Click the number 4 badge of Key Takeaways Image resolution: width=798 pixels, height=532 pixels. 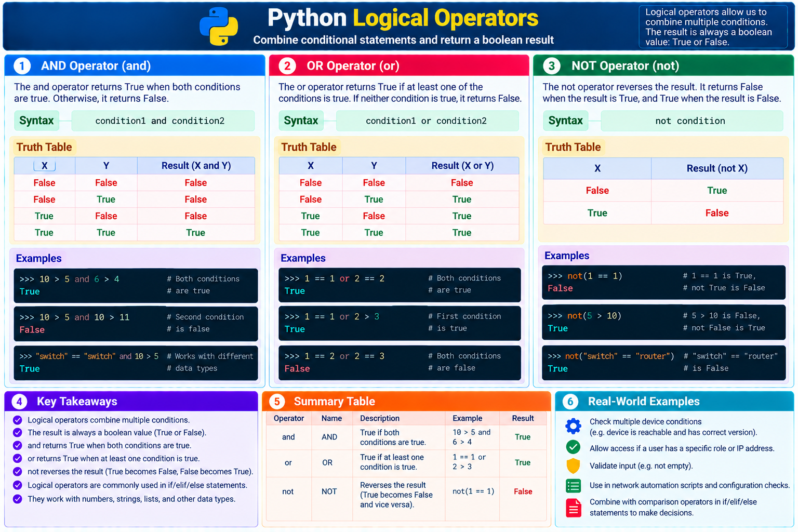point(19,402)
